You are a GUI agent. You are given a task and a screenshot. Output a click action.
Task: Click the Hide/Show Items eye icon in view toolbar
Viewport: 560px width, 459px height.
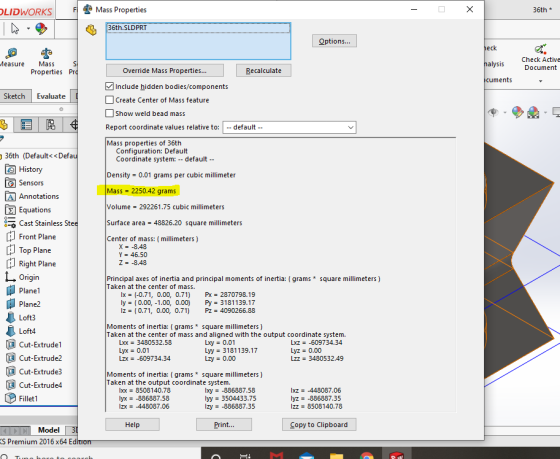[493, 113]
